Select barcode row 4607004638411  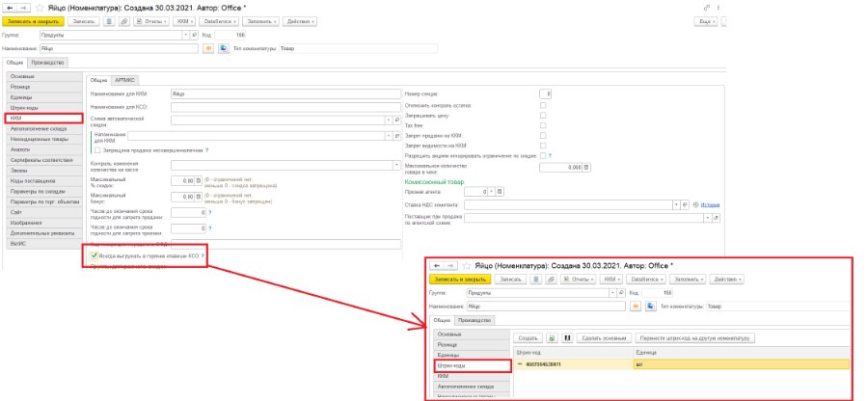tap(682, 364)
